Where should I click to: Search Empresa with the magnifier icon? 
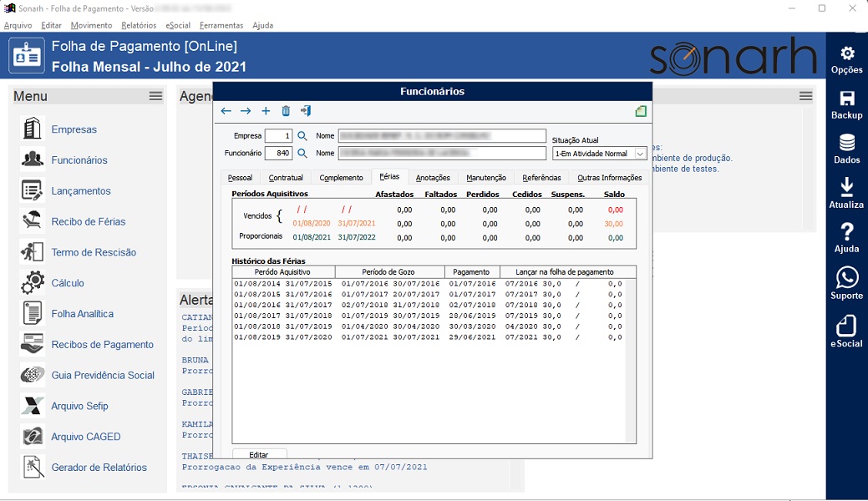(302, 136)
